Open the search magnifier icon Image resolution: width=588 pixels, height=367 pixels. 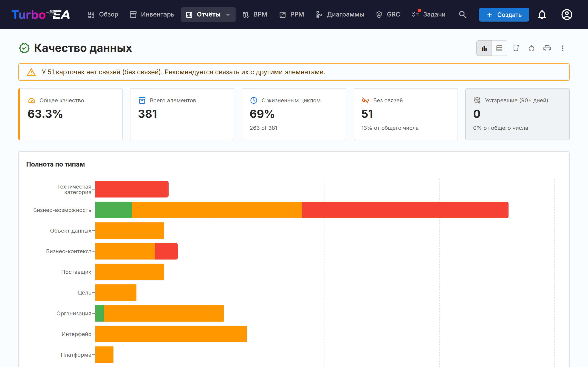pos(463,14)
